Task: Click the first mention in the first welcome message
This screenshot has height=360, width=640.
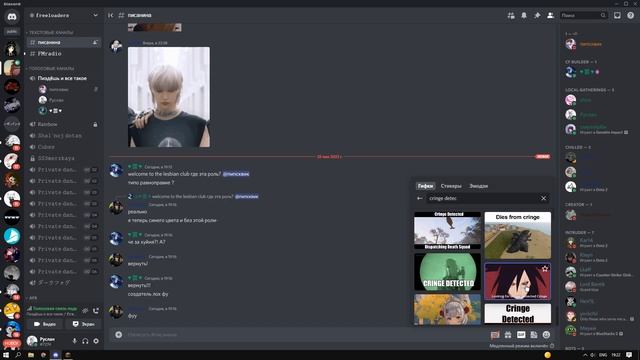Action: pos(236,174)
